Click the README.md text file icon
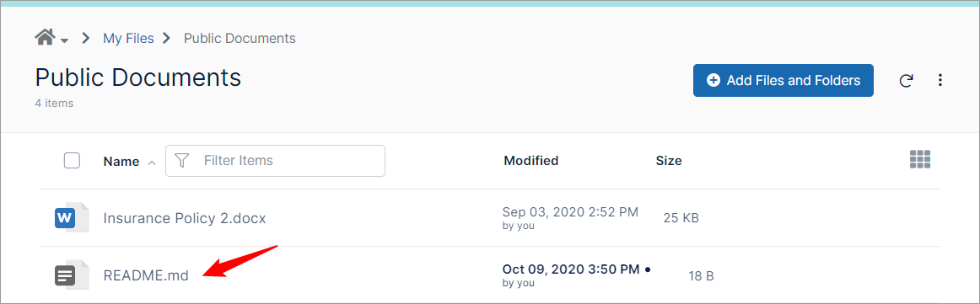Viewport: 980px width, 304px height. pos(71,275)
